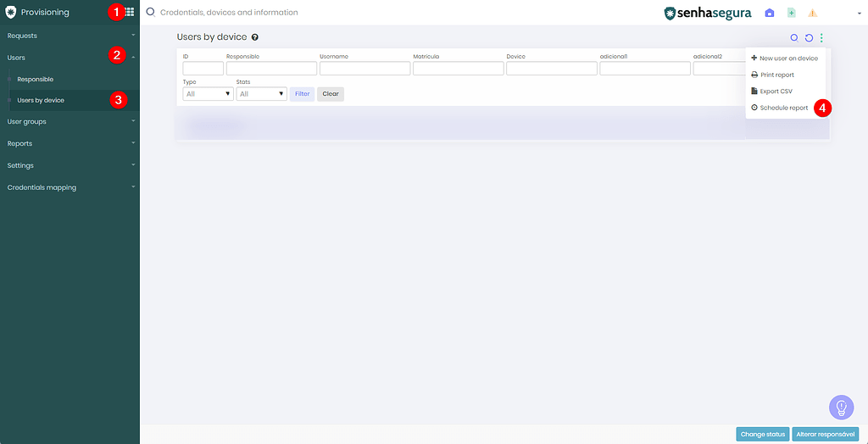Click the green new document icon
868x444 pixels.
pos(792,13)
